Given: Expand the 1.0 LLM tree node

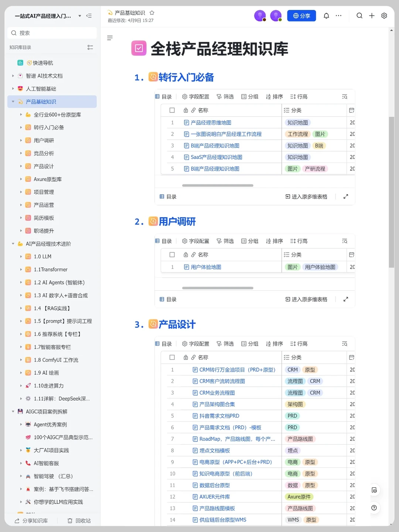Looking at the screenshot, I should (x=21, y=256).
